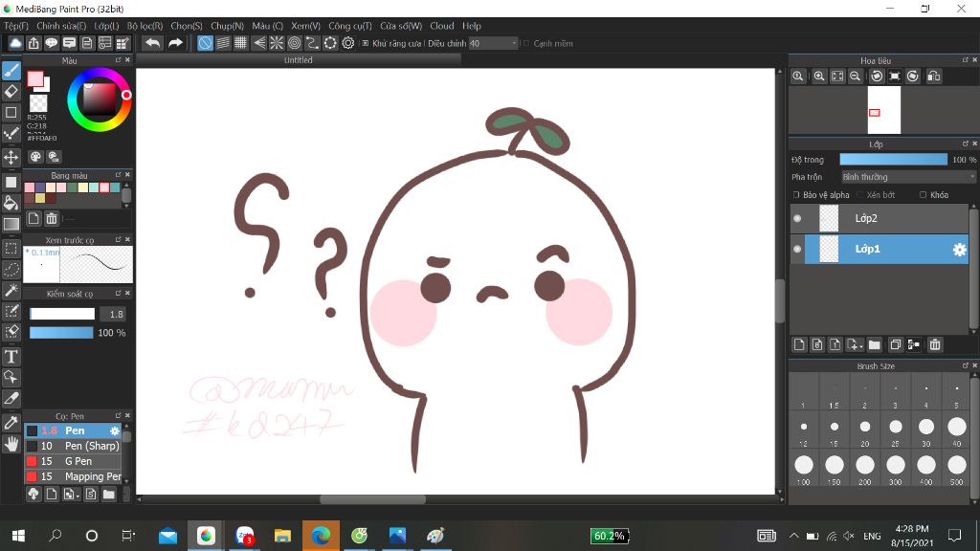Add a new brush in Pen panel
Viewport: 980px width, 551px height.
click(x=52, y=495)
